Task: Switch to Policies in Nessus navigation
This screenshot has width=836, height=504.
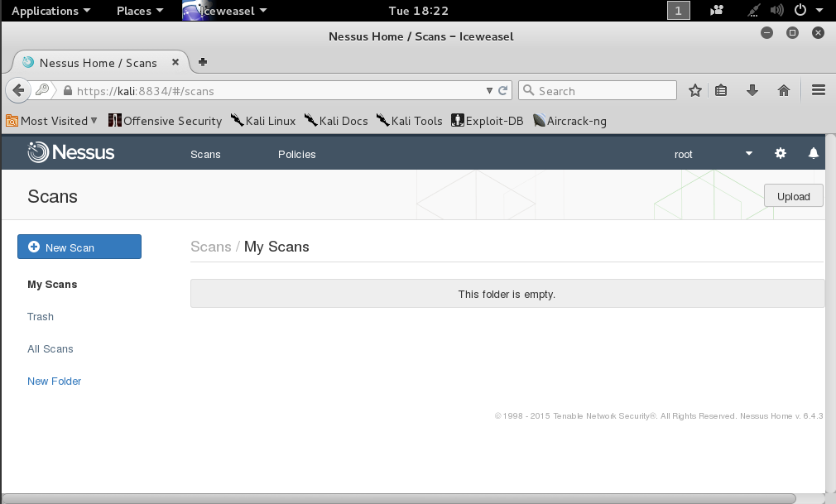Action: 296,154
